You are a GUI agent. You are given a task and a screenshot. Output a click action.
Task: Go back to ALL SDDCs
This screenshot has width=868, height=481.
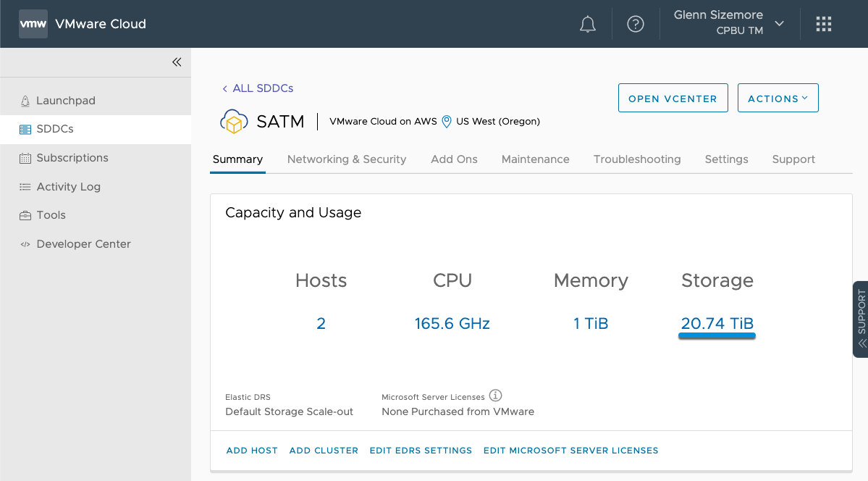coord(258,88)
